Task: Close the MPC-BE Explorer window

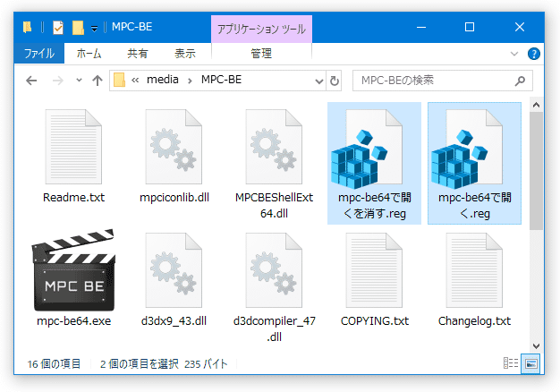Action: [x=519, y=27]
